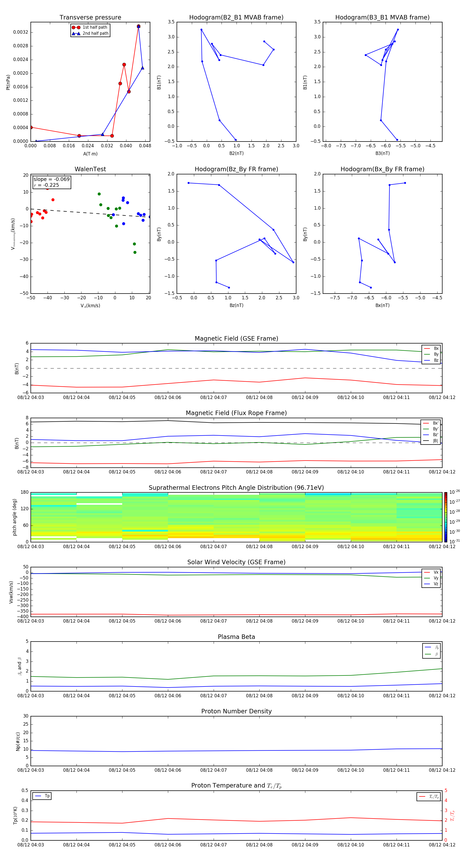The image size is (473, 868).
Task: Select By' in the Flux Rope legend
Action: [431, 429]
